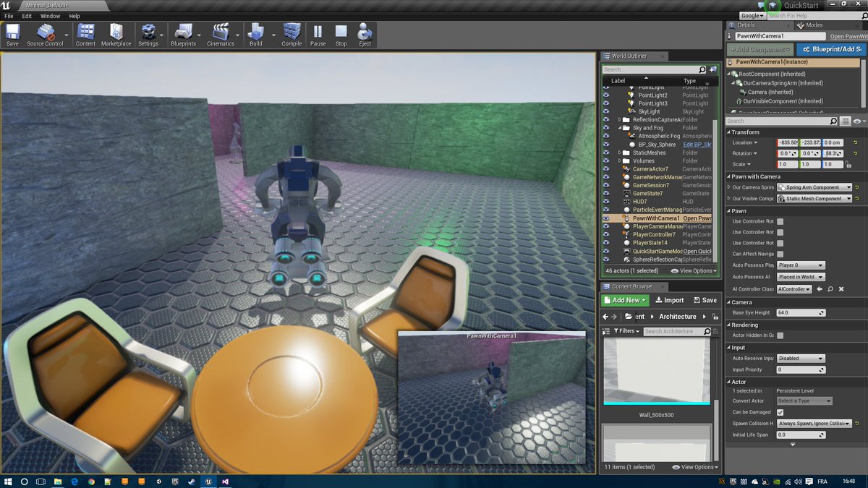
Task: Open the Edit BP_Sky_Sphere link
Action: (x=697, y=145)
